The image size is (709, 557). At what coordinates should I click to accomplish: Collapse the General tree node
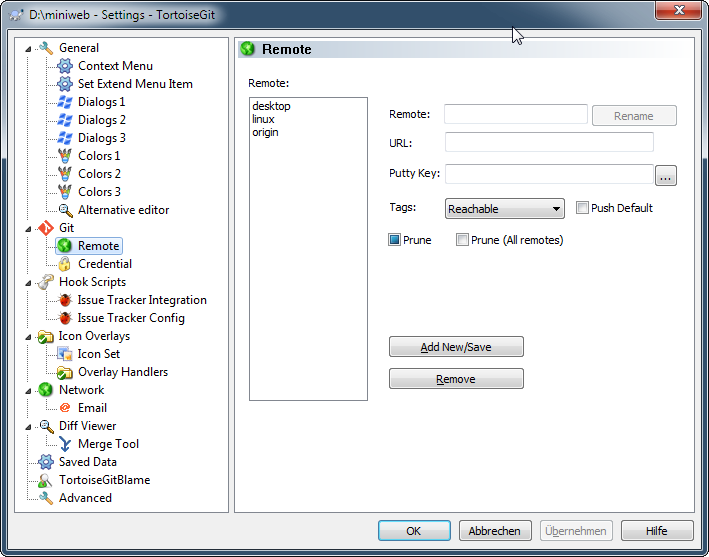(x=28, y=48)
